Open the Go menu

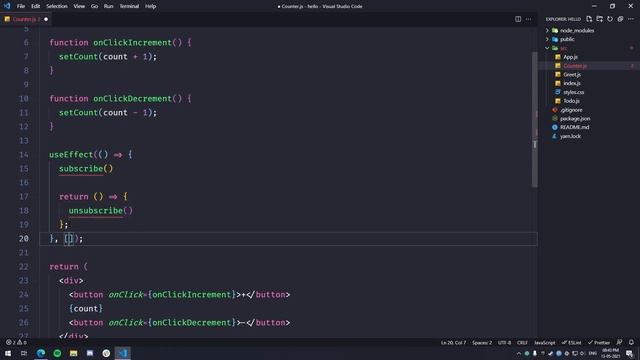(x=94, y=6)
